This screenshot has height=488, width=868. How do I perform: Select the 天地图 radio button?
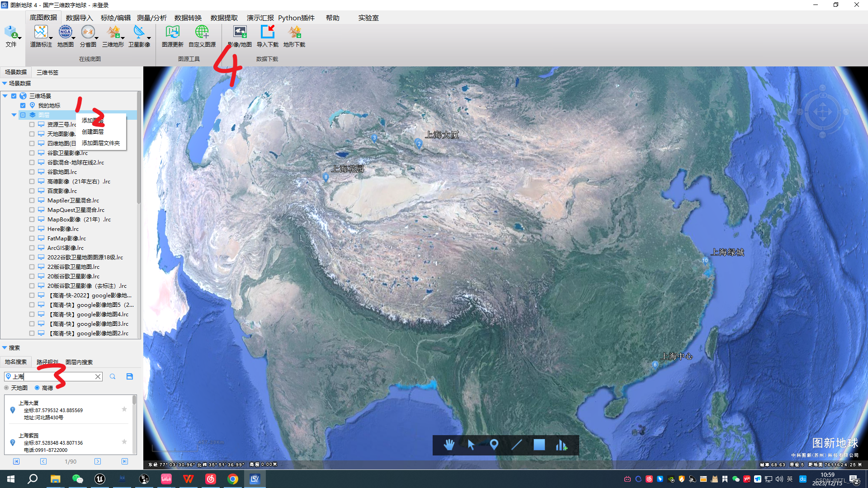point(7,388)
